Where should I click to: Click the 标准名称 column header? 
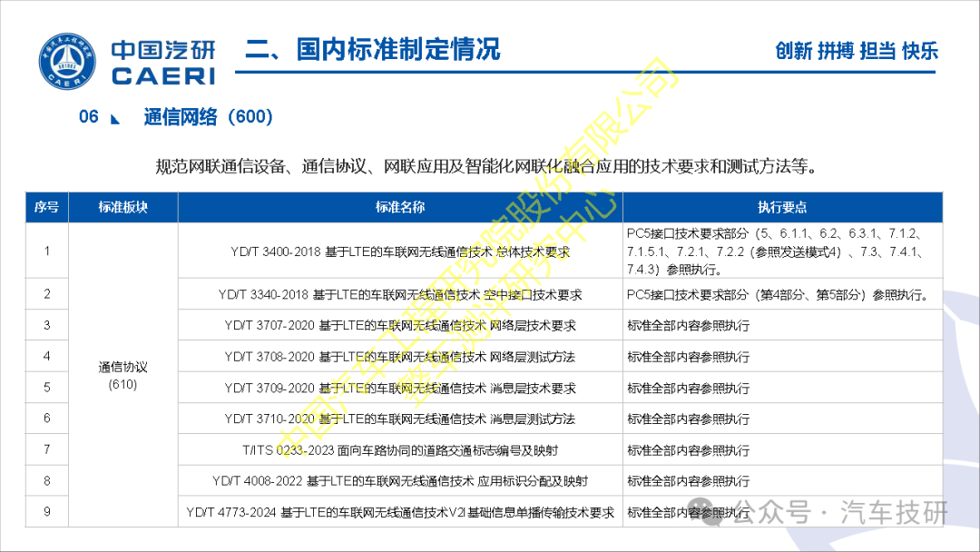[x=400, y=208]
